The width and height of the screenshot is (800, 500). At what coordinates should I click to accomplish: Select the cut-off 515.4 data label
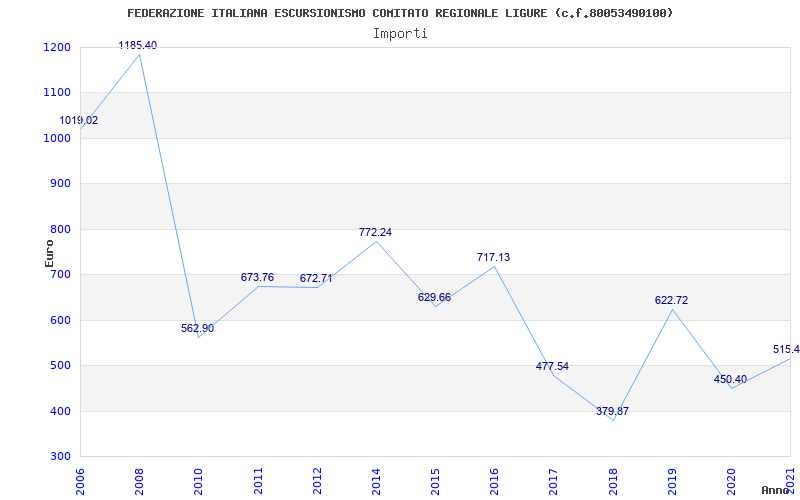[x=786, y=349]
